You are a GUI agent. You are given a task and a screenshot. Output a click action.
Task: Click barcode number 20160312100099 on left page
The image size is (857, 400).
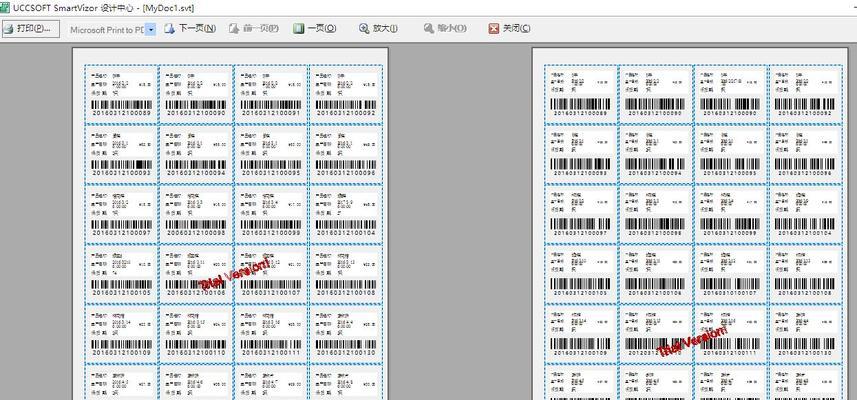(271, 233)
